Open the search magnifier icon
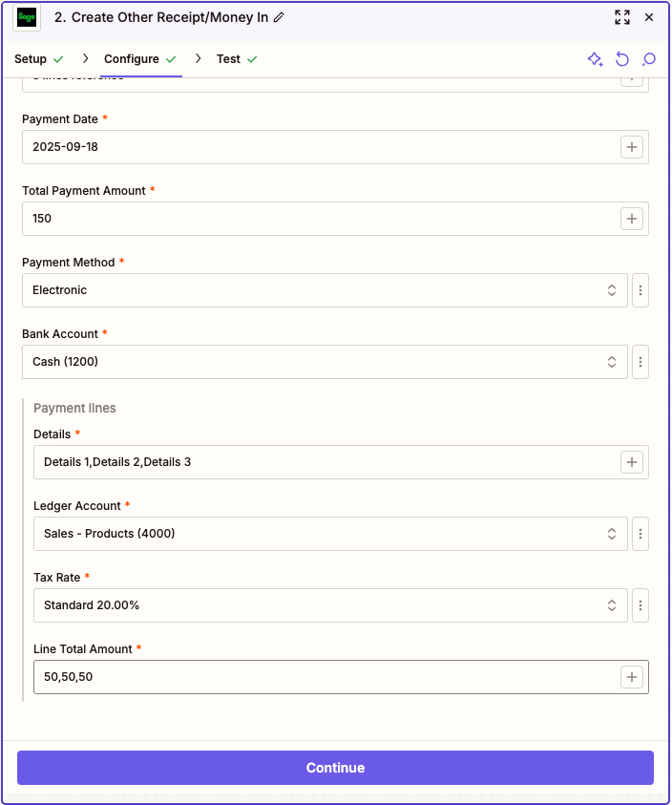Viewport: 672px width, 805px height. (x=649, y=59)
